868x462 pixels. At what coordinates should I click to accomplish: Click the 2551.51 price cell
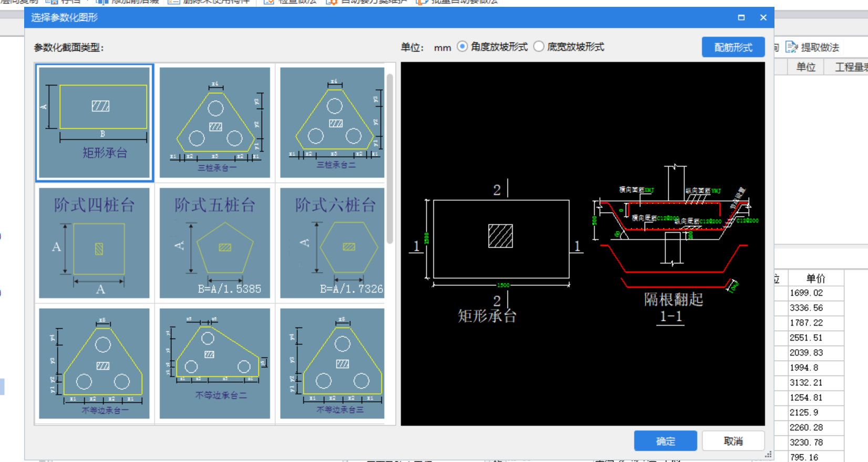(x=815, y=338)
